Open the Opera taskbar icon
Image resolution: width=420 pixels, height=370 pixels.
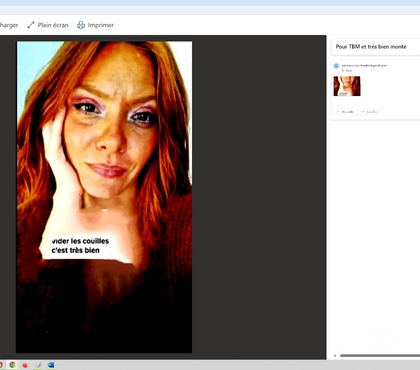coord(1,365)
